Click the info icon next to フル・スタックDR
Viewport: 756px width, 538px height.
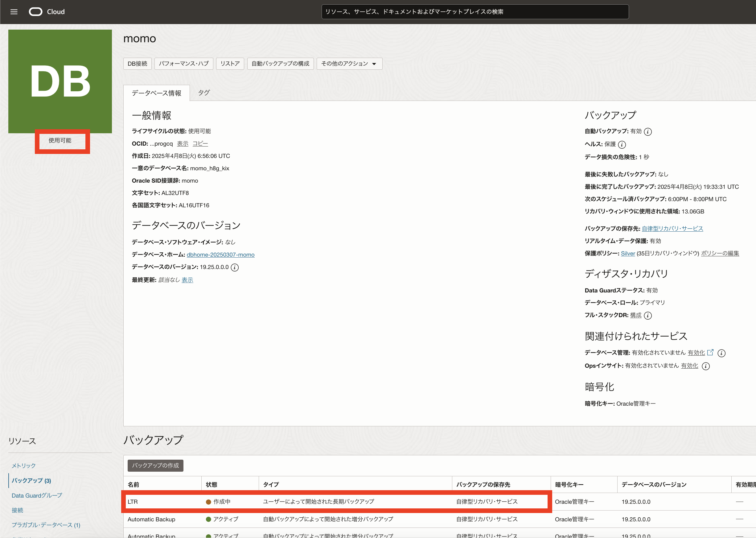(648, 315)
